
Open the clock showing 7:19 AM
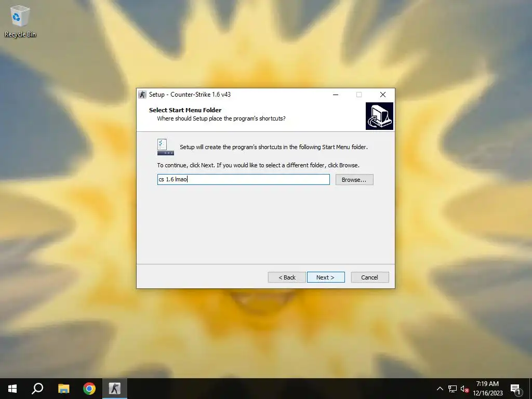click(487, 389)
